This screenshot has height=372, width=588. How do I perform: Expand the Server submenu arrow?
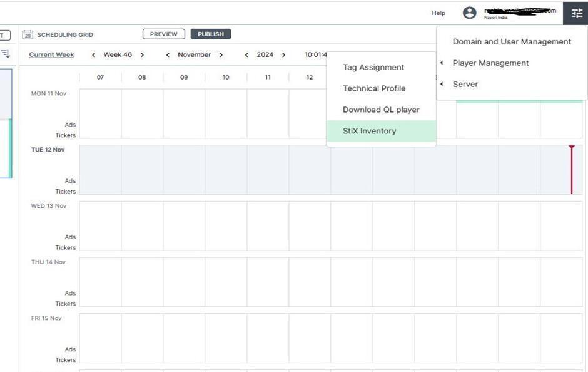tap(442, 84)
